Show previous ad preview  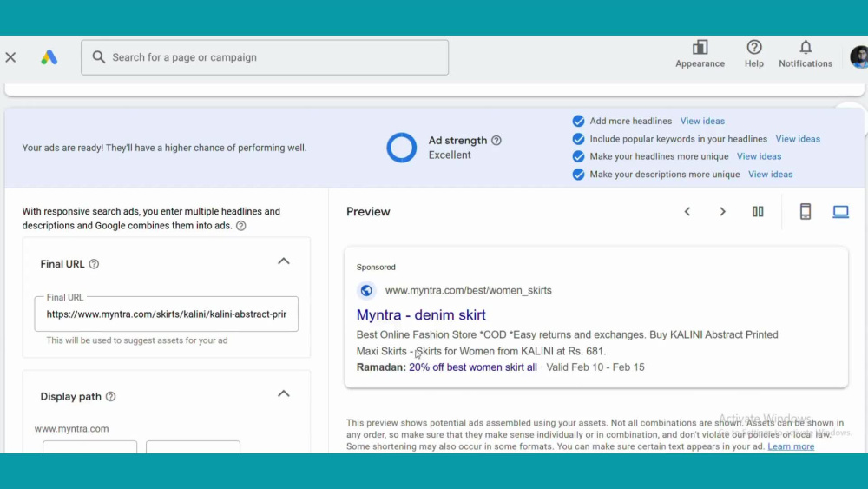687,212
